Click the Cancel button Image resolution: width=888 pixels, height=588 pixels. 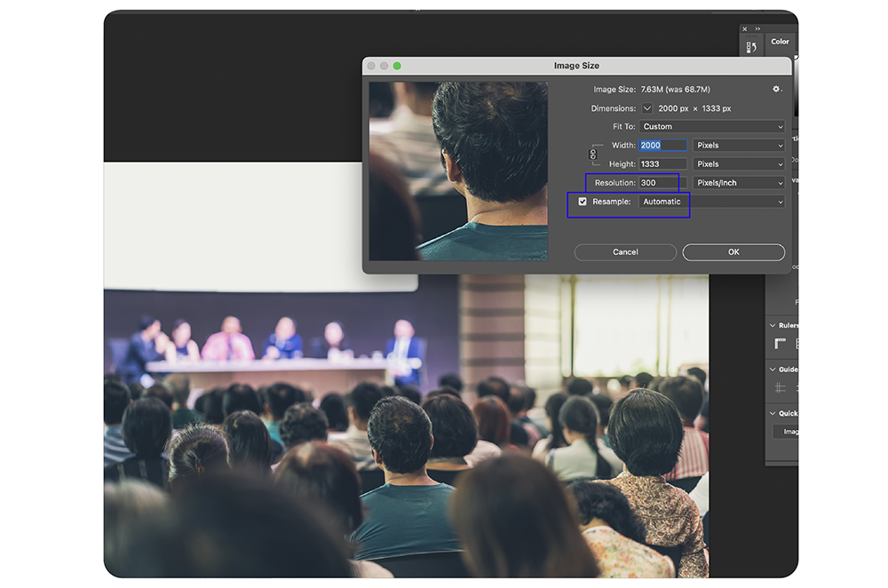coord(625,252)
